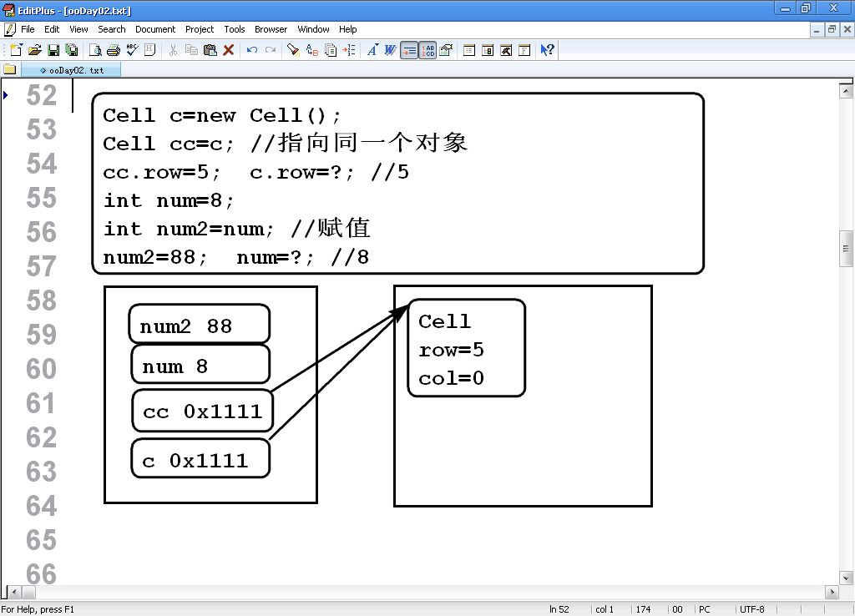The image size is (855, 616).
Task: Click the Print icon in the toolbar
Action: tap(114, 50)
